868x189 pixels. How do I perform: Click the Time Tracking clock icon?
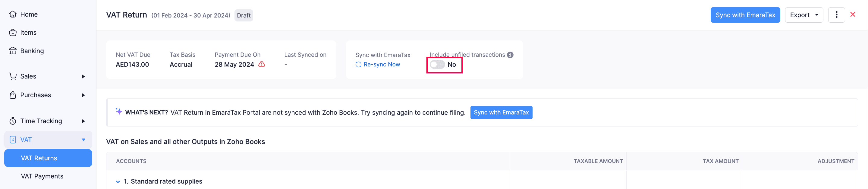tap(13, 121)
